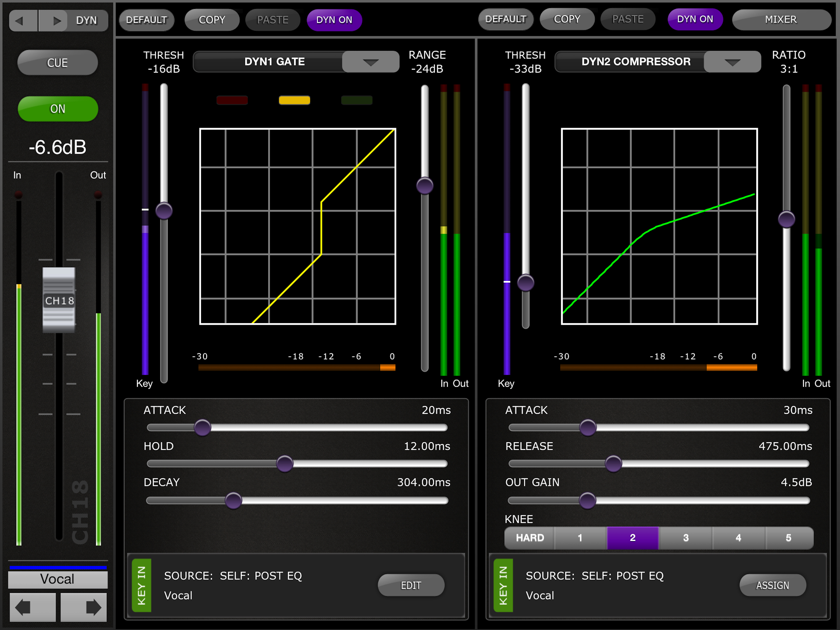Screen dimensions: 840x630
Task: Click EDIT for DYN1 key in source
Action: pyautogui.click(x=411, y=585)
